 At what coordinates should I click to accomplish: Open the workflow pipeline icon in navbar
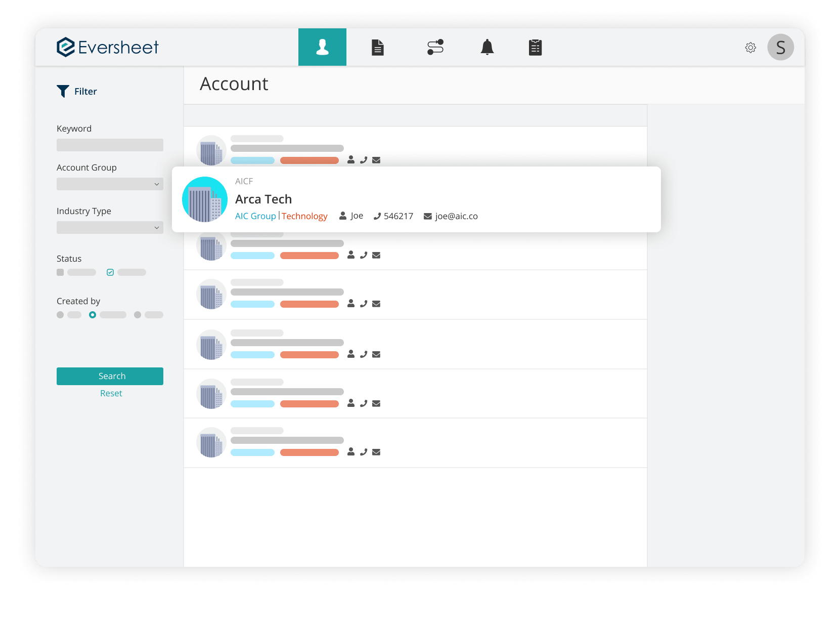[435, 47]
